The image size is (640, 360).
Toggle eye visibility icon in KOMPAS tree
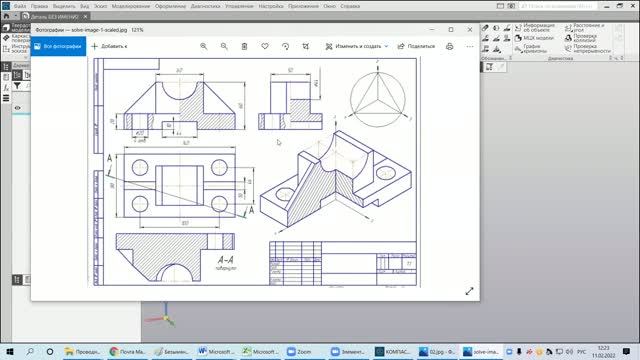[18, 108]
